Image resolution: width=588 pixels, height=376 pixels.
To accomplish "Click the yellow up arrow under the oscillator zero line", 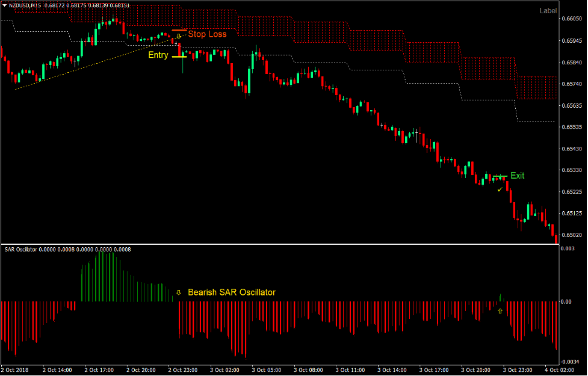I will click(500, 311).
